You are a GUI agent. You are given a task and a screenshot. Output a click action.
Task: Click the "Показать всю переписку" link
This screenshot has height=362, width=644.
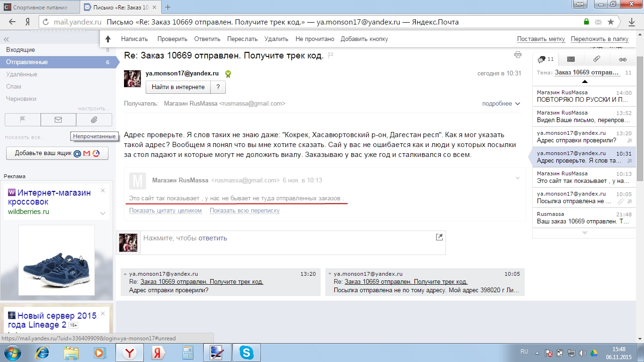point(245,211)
